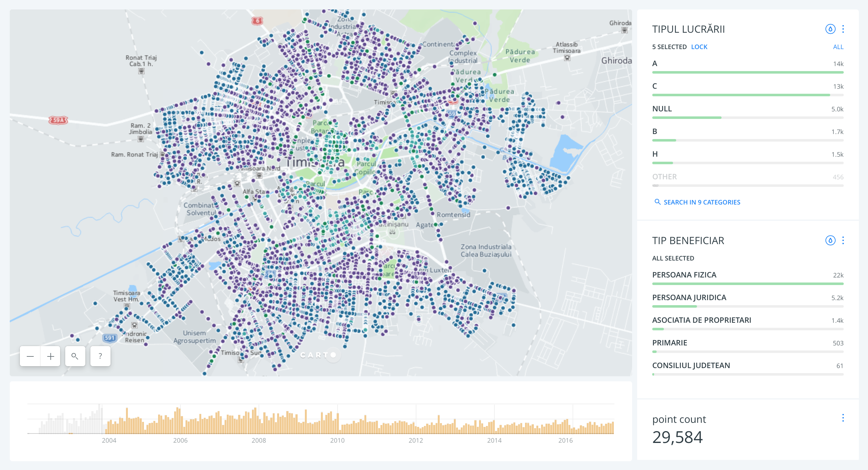Zoom out the map with minus button
This screenshot has height=470, width=868.
click(x=30, y=356)
